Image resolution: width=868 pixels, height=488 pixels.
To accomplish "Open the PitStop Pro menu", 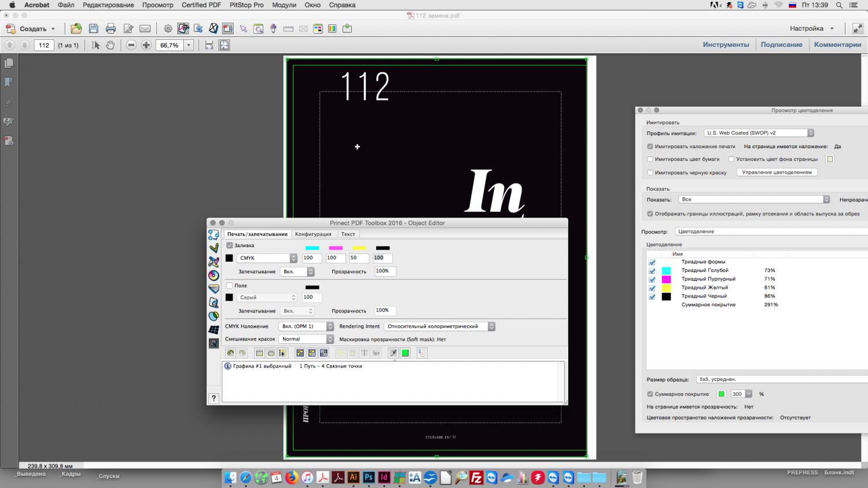I will coord(247,5).
